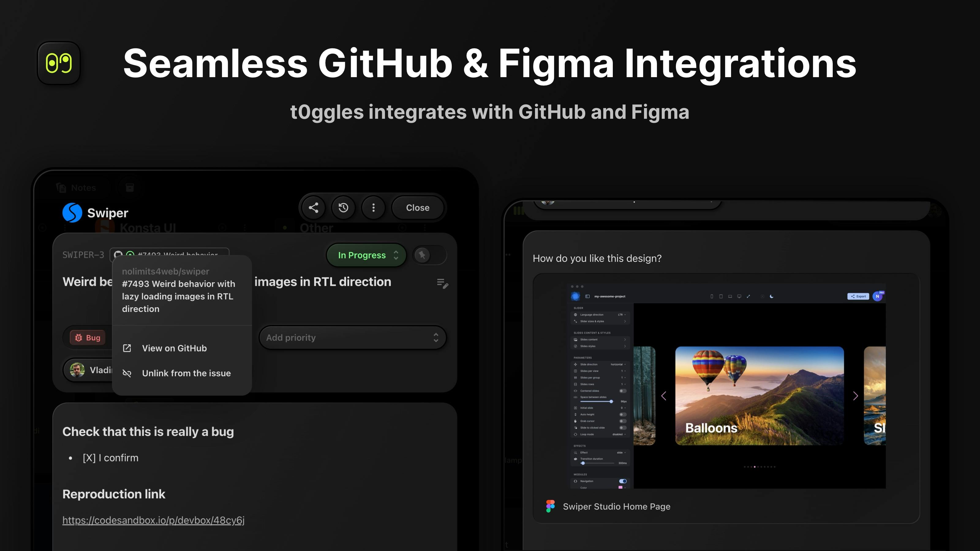Click the 'Reproduction link' heading
The height and width of the screenshot is (551, 980).
pyautogui.click(x=114, y=494)
